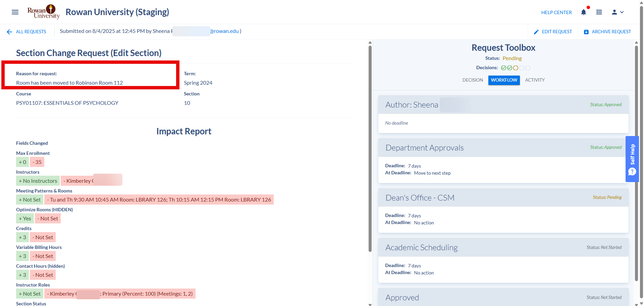
Task: Click the submitter's @rowan.edu email text
Action: [225, 31]
